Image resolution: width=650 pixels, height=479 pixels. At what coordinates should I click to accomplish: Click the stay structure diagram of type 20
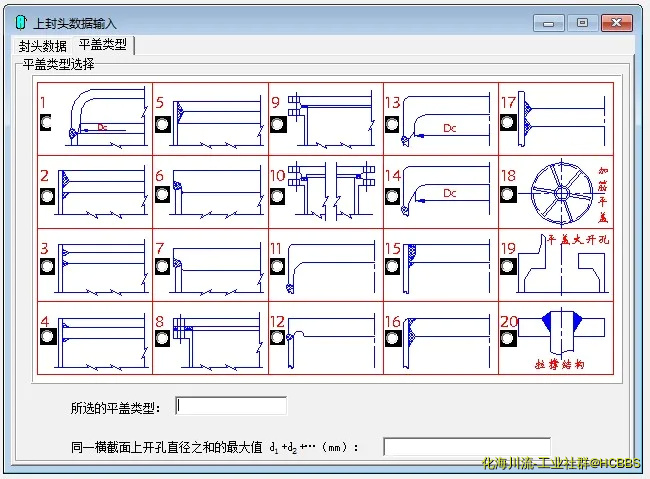561,334
